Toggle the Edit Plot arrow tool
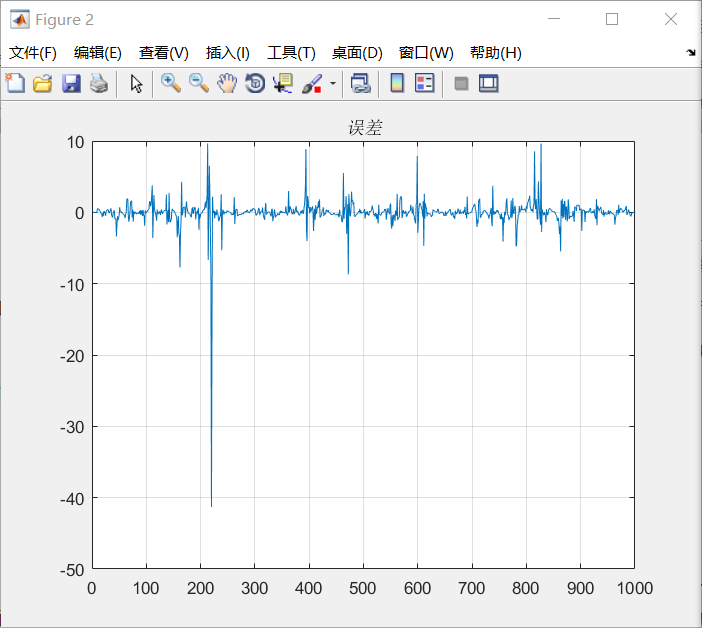This screenshot has height=628, width=702. click(136, 84)
